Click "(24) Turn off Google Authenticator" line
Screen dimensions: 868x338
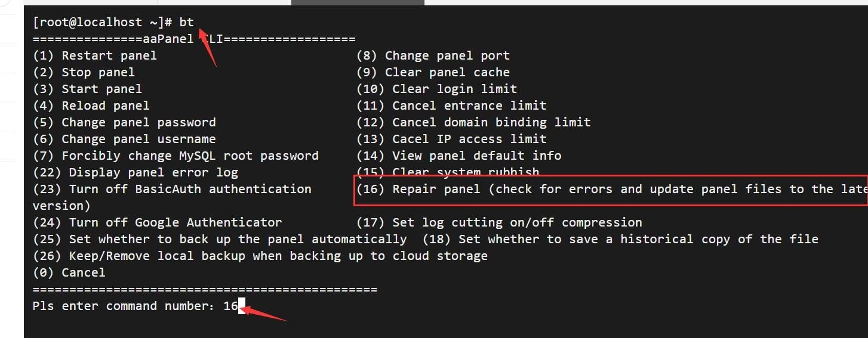(x=157, y=222)
